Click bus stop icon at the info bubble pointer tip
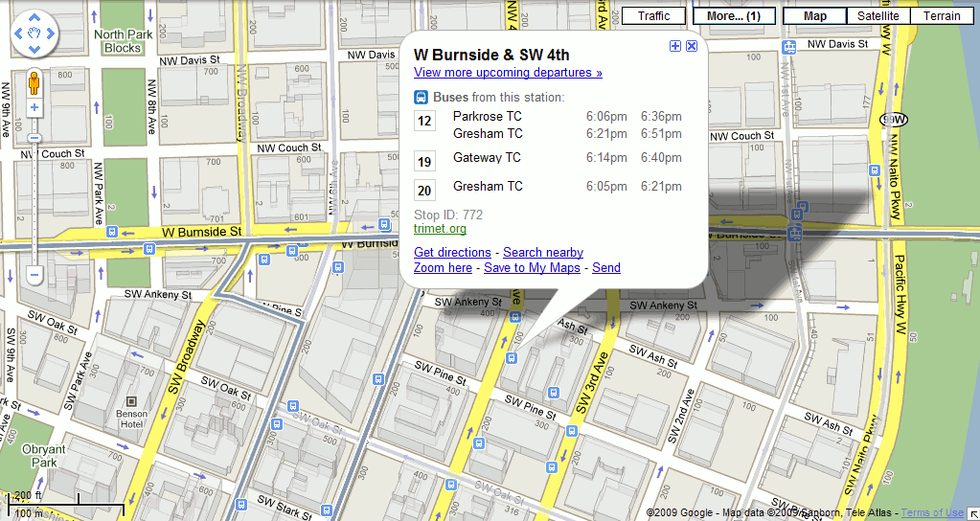 pos(512,357)
